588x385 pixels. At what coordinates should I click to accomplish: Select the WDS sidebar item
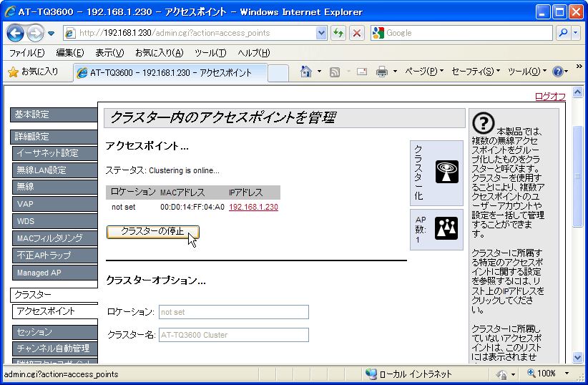tap(55, 221)
